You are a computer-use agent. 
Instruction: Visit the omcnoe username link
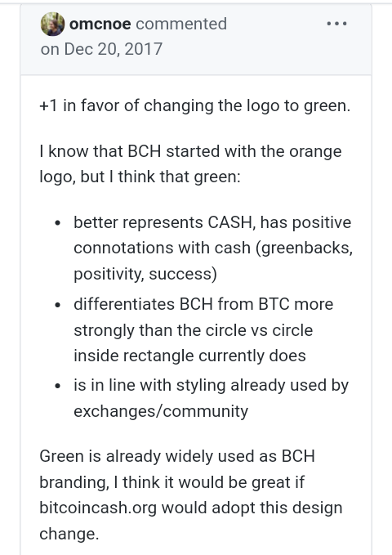pos(100,24)
